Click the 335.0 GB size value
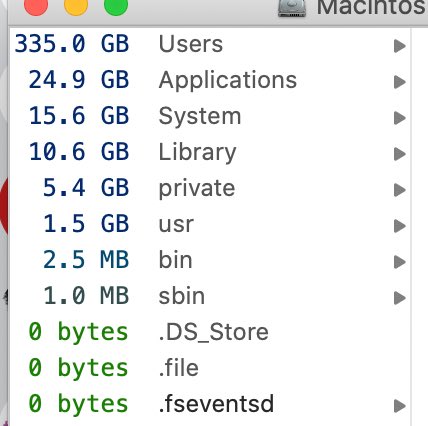 point(72,44)
